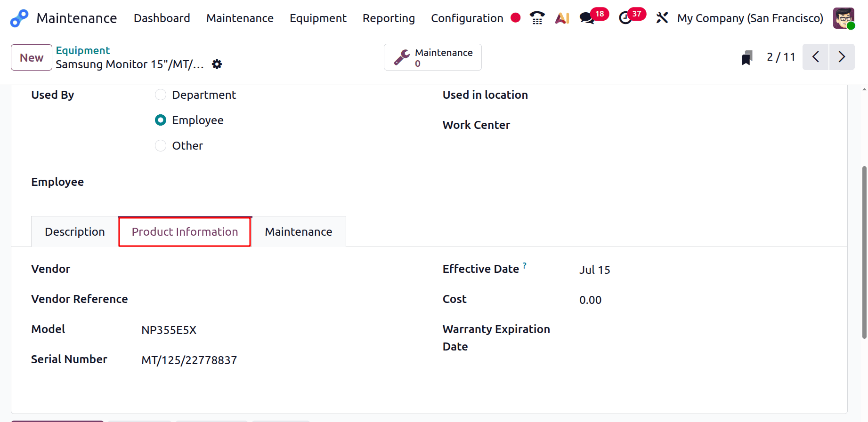Click the New button
868x422 pixels.
tap(32, 57)
